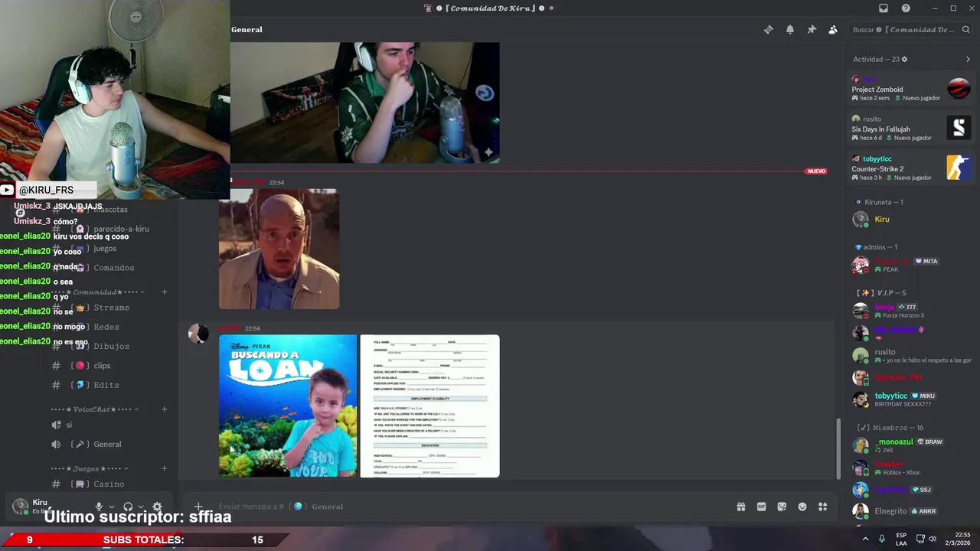Deafen with the headphones icon
980x551 pixels.
(128, 507)
